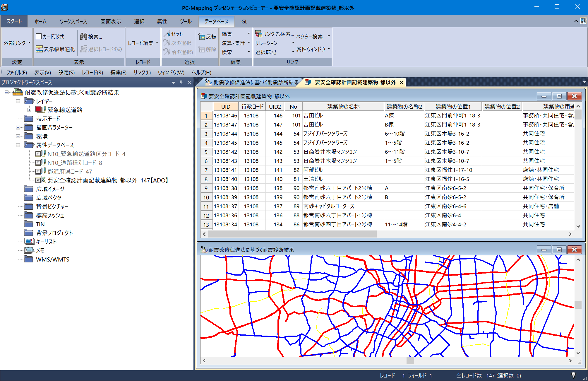Image resolution: width=588 pixels, height=381 pixels.
Task: Click the 表示モード folder icon
Action: [28, 119]
